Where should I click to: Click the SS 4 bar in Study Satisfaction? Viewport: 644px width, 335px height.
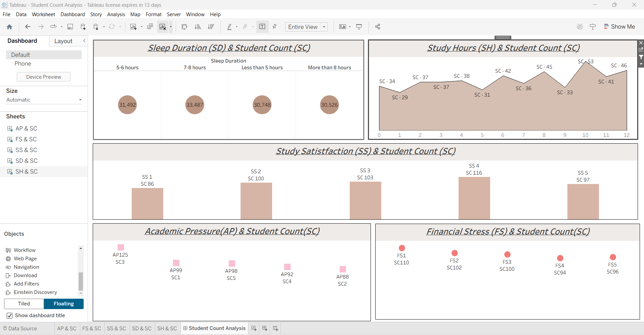point(474,198)
